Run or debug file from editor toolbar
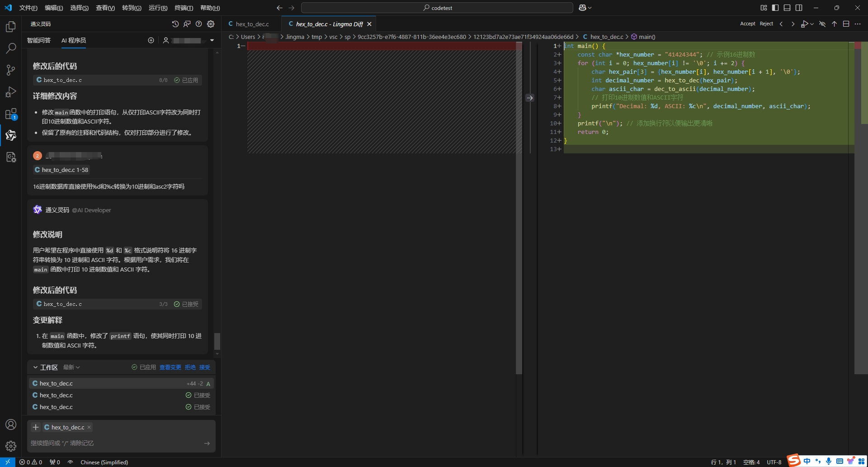 coord(804,24)
